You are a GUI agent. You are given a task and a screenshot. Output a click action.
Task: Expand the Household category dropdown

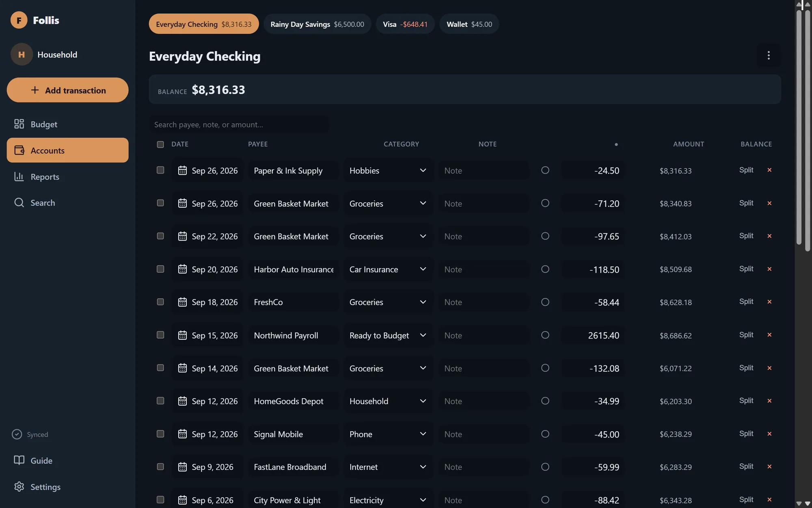[388, 401]
